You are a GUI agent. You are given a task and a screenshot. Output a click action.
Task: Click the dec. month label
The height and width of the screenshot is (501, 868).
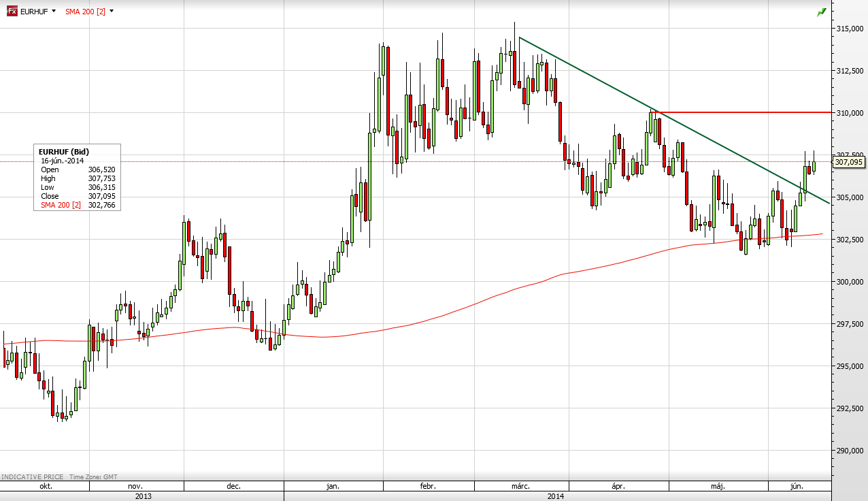click(233, 487)
